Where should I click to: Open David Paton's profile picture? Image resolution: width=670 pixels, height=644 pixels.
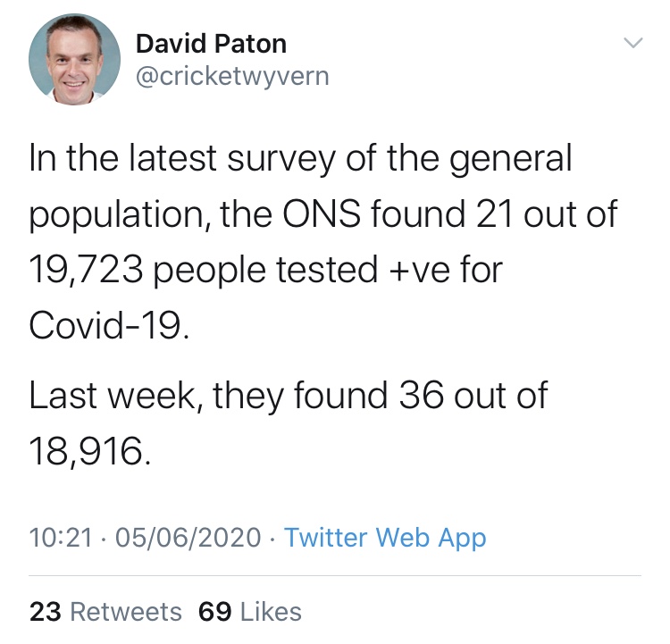(x=74, y=60)
